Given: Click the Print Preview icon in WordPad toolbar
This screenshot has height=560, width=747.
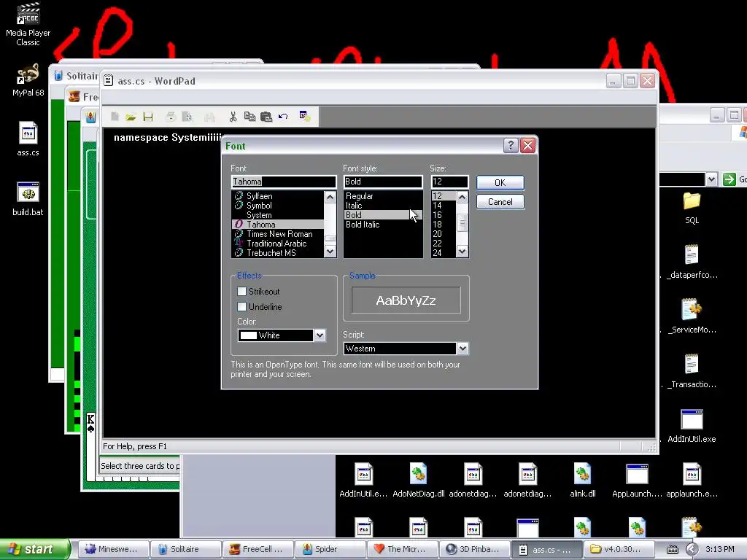Looking at the screenshot, I should pyautogui.click(x=187, y=117).
